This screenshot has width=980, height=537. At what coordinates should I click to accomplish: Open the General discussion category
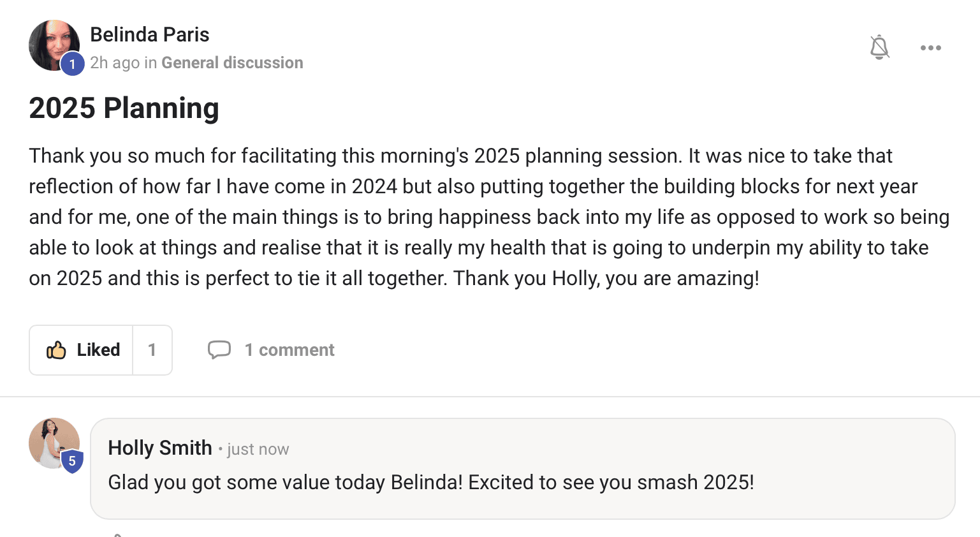[x=232, y=63]
